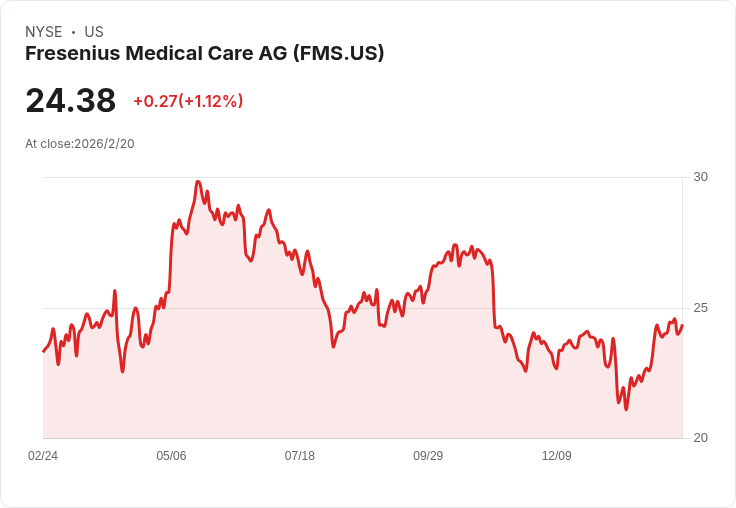Click the 25 y-axis label

click(701, 308)
